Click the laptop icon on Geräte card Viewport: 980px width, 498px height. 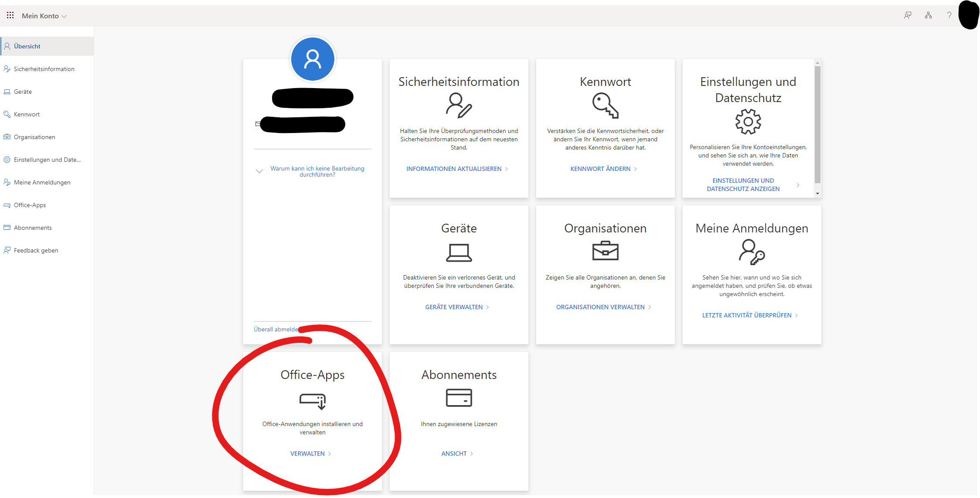pyautogui.click(x=459, y=252)
